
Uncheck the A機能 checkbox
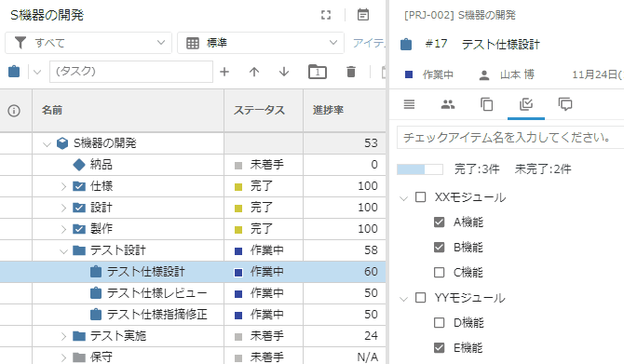click(x=439, y=222)
